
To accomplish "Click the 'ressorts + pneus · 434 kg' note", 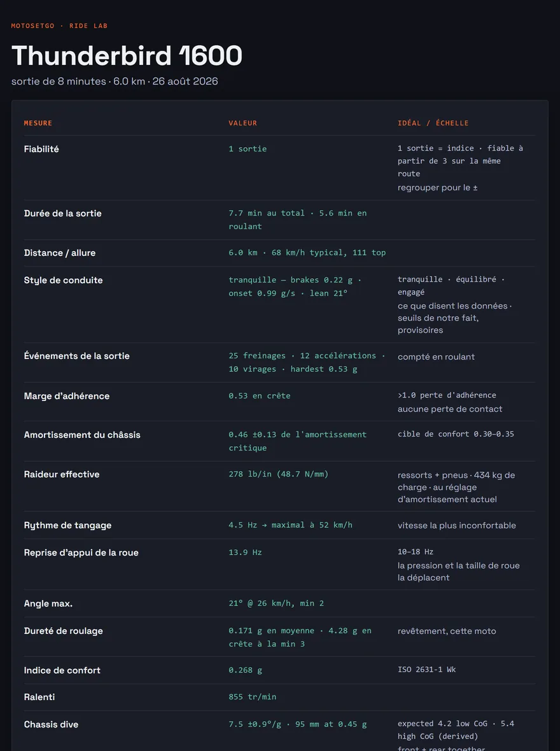I will pyautogui.click(x=456, y=487).
